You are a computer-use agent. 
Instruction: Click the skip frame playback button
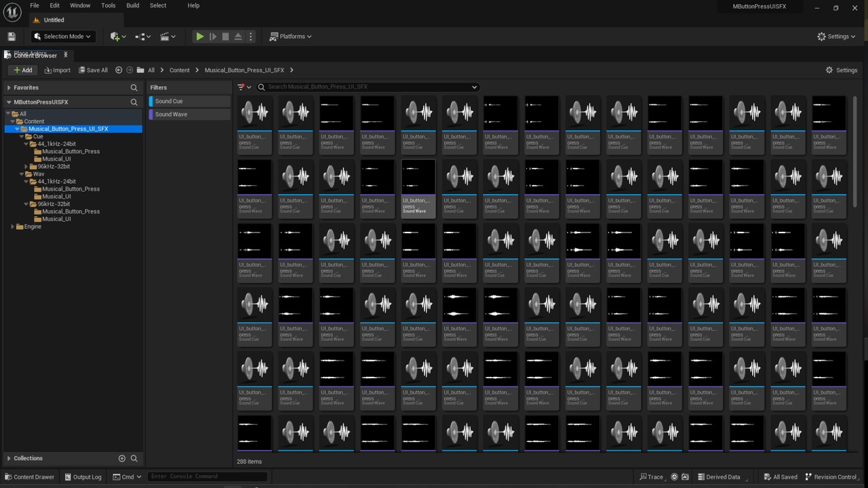212,37
